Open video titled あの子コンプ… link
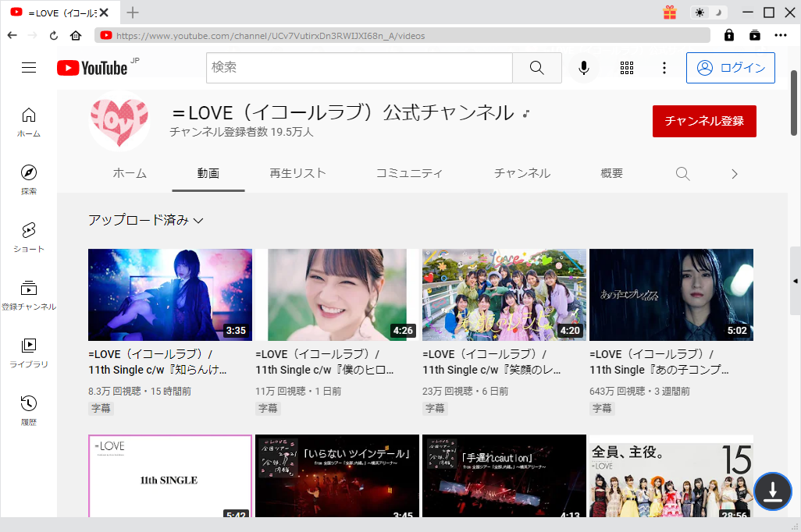Viewport: 801px width, 532px height. (660, 362)
